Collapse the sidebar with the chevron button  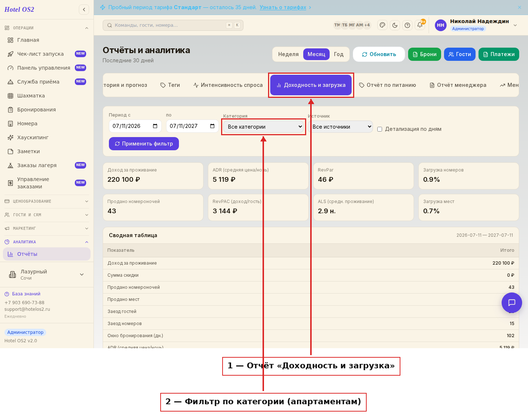click(x=84, y=10)
